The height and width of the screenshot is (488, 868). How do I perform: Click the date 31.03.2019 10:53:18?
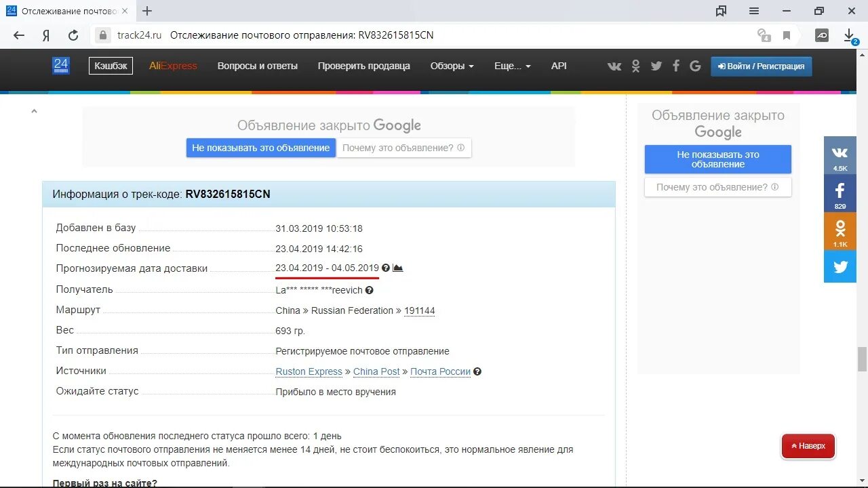(x=319, y=228)
